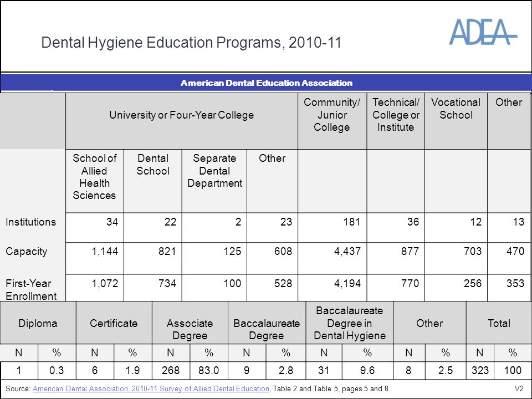
Task: Click the Total column header
Action: pos(499,323)
